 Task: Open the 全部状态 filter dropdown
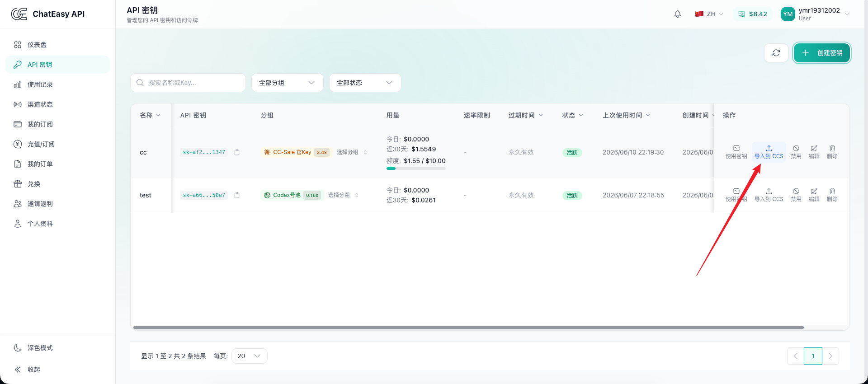[365, 83]
